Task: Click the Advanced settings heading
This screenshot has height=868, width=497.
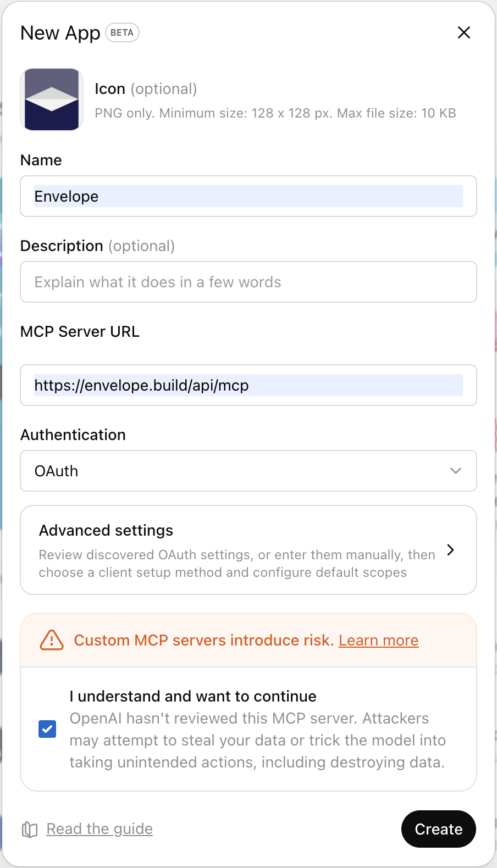Action: click(106, 530)
